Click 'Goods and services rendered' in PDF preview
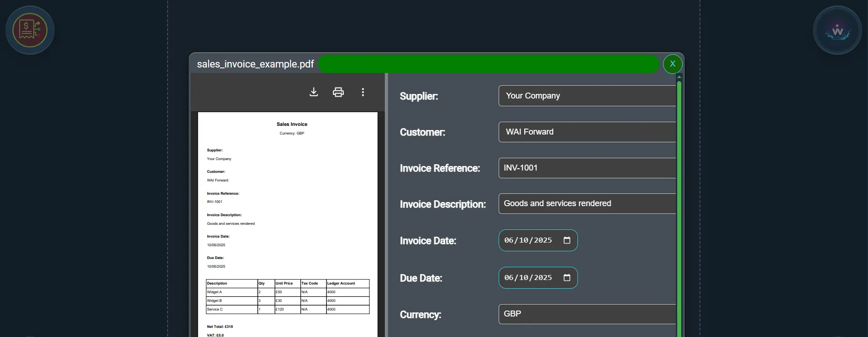 pos(231,224)
